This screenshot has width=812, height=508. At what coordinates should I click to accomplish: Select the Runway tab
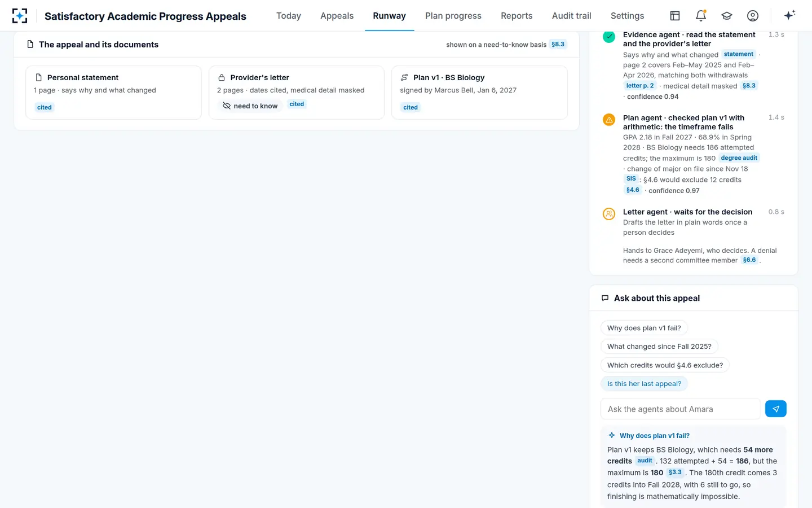click(x=390, y=16)
